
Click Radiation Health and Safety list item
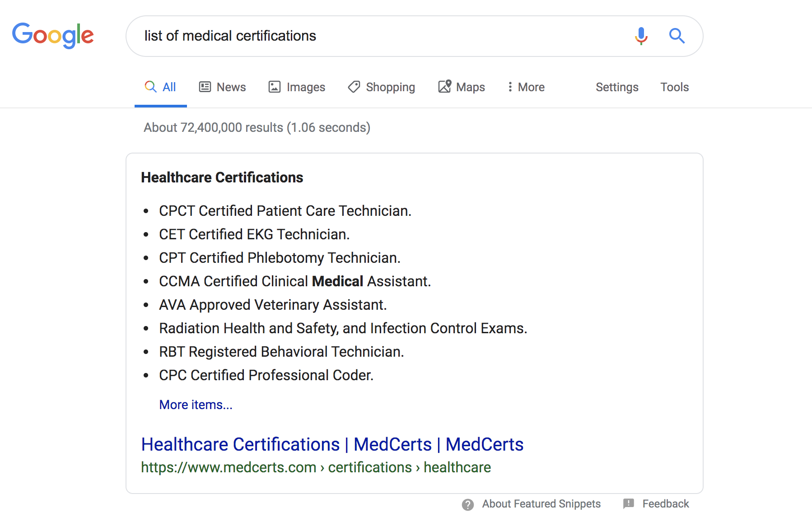pyautogui.click(x=343, y=328)
